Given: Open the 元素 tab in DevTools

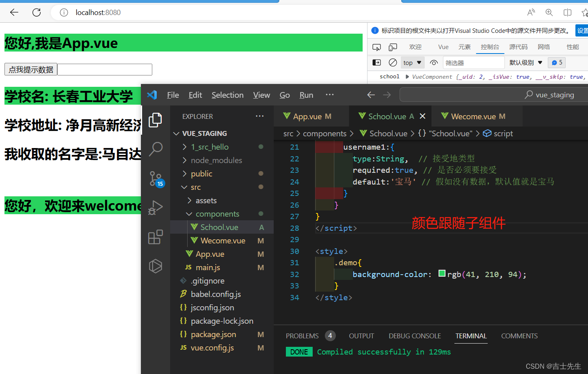Looking at the screenshot, I should [465, 47].
